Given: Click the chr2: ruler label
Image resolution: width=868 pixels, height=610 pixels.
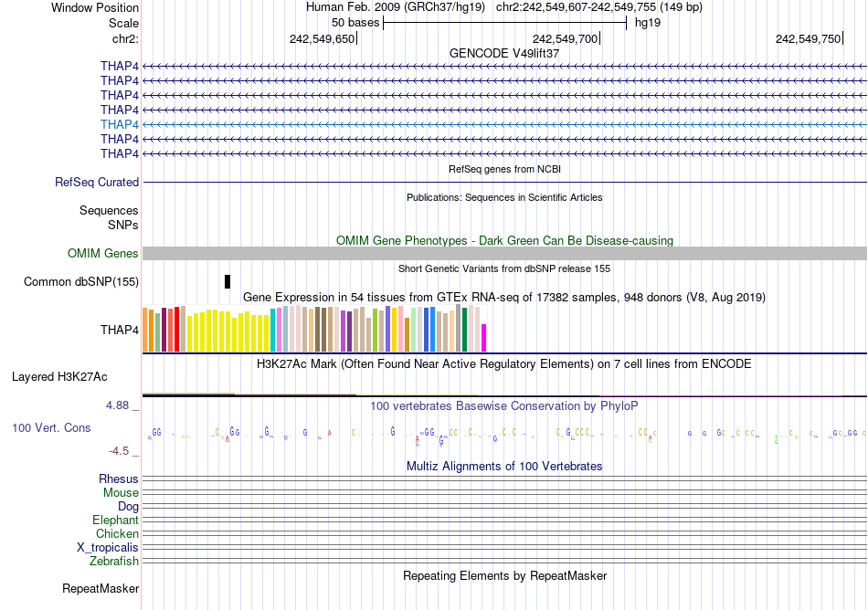Looking at the screenshot, I should pyautogui.click(x=125, y=38).
